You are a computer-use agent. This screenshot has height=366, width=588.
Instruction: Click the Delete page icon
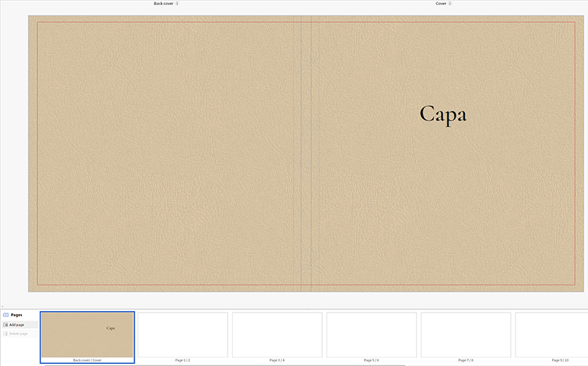tap(6, 334)
